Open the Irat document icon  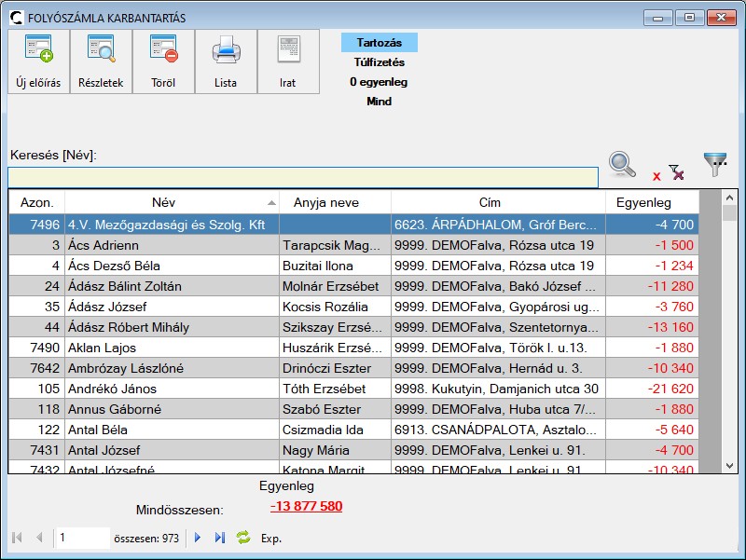point(288,61)
